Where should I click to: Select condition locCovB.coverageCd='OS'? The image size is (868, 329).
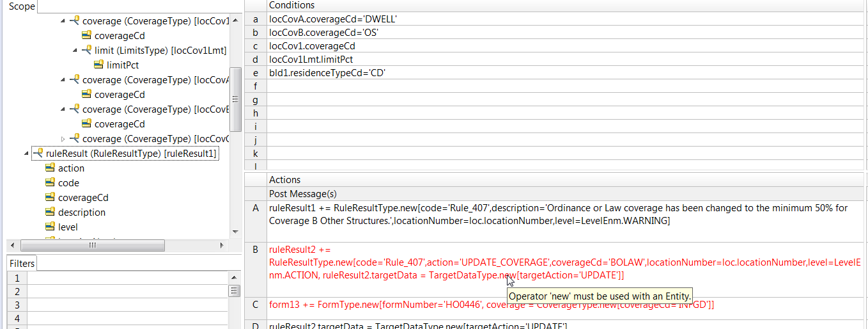(565, 32)
